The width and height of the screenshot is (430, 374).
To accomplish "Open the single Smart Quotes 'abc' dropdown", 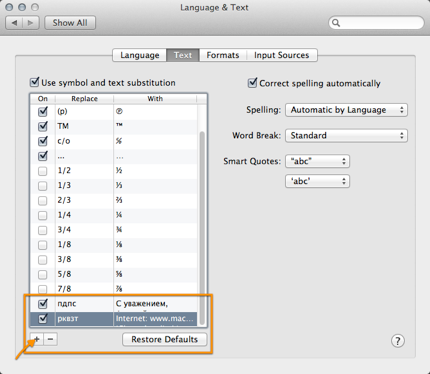I will tap(317, 181).
